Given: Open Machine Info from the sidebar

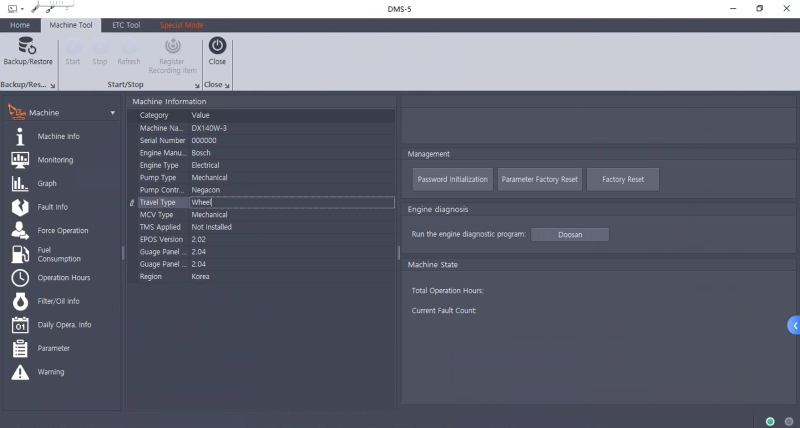Looking at the screenshot, I should tap(20, 136).
